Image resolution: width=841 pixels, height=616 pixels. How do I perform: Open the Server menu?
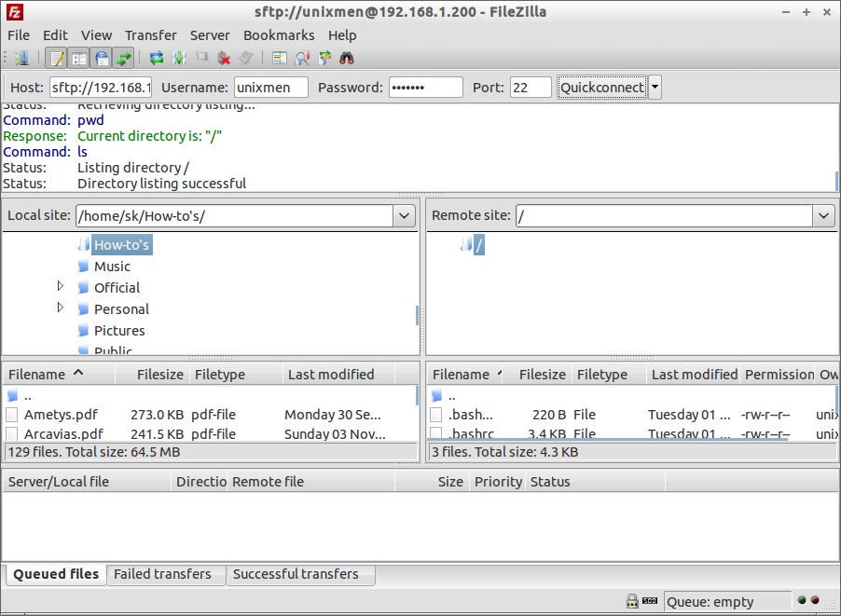210,35
